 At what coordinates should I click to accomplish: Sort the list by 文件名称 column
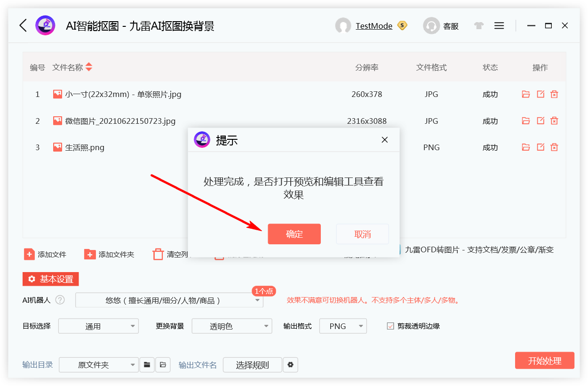[88, 67]
